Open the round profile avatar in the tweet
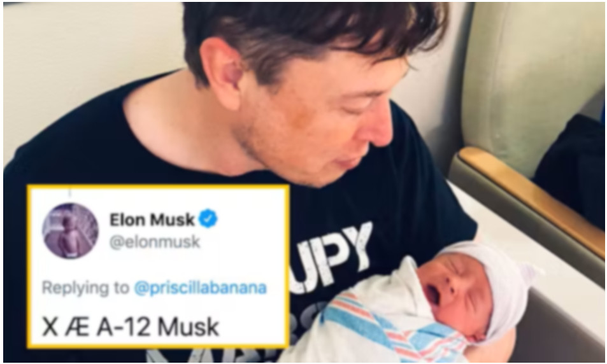Image resolution: width=607 pixels, height=364 pixels. click(x=70, y=231)
